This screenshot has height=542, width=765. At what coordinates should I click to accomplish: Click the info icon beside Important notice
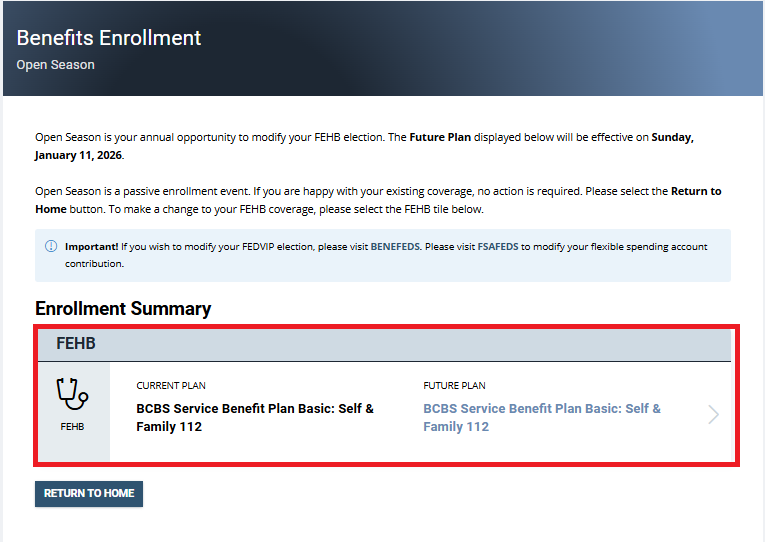tap(51, 246)
